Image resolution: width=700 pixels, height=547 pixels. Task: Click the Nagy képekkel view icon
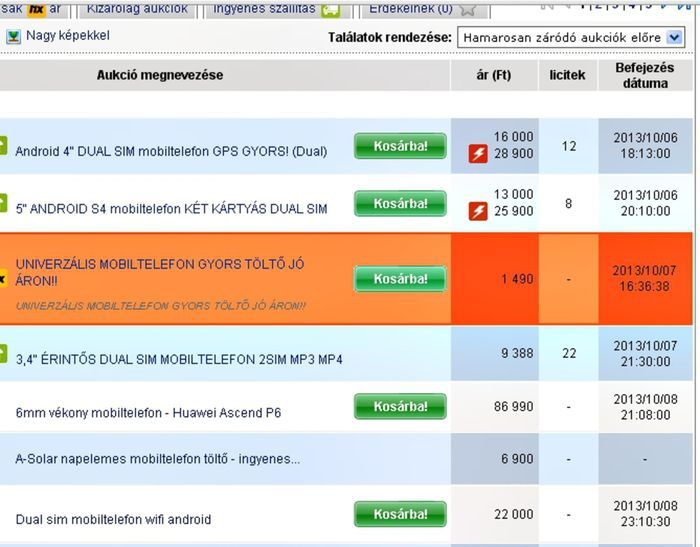[x=13, y=37]
